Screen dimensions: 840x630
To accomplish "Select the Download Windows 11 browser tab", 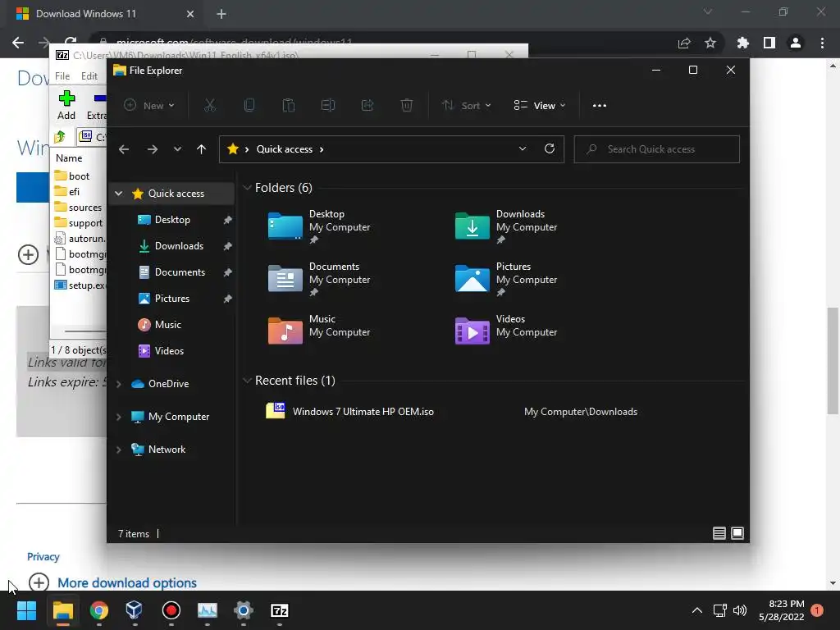I will (104, 14).
